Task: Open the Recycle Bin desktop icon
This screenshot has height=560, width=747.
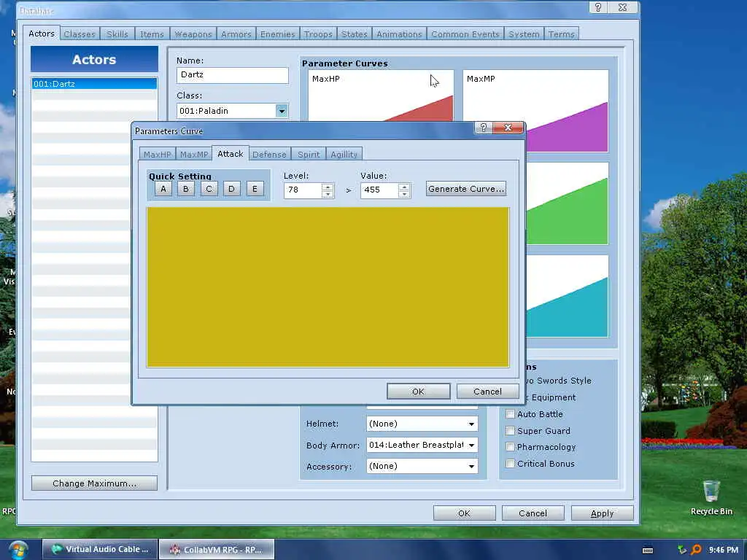Action: (711, 497)
